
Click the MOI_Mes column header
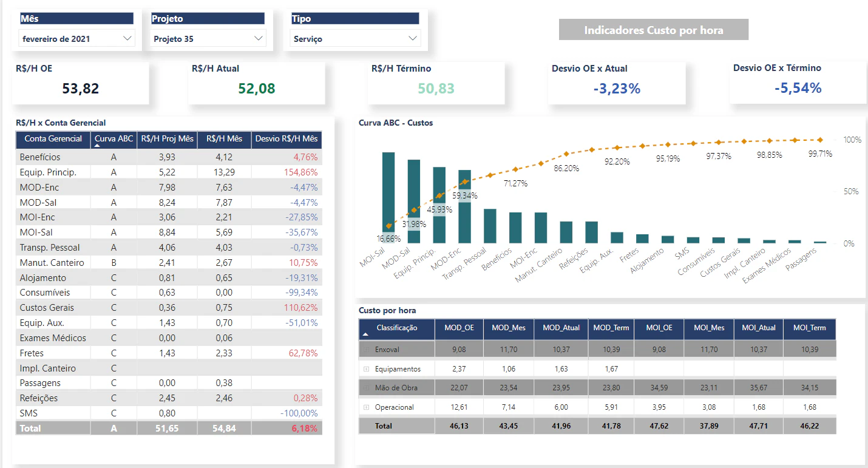[709, 328]
